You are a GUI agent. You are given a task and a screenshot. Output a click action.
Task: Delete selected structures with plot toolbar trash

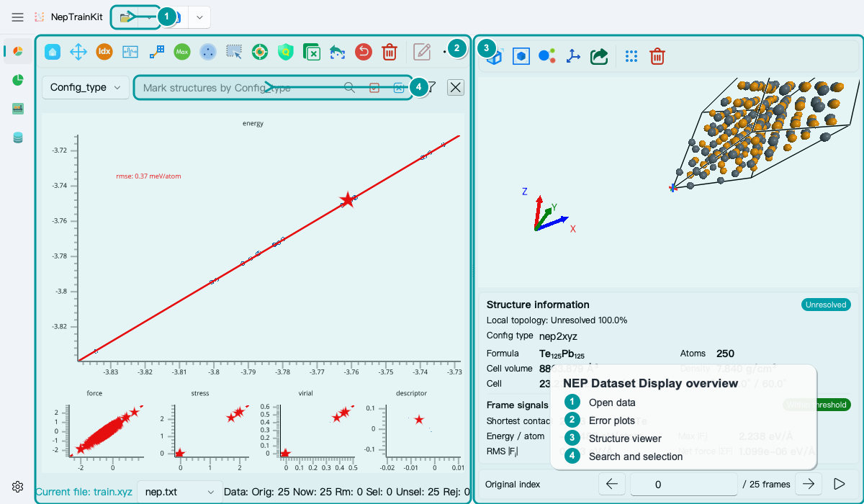click(x=390, y=52)
